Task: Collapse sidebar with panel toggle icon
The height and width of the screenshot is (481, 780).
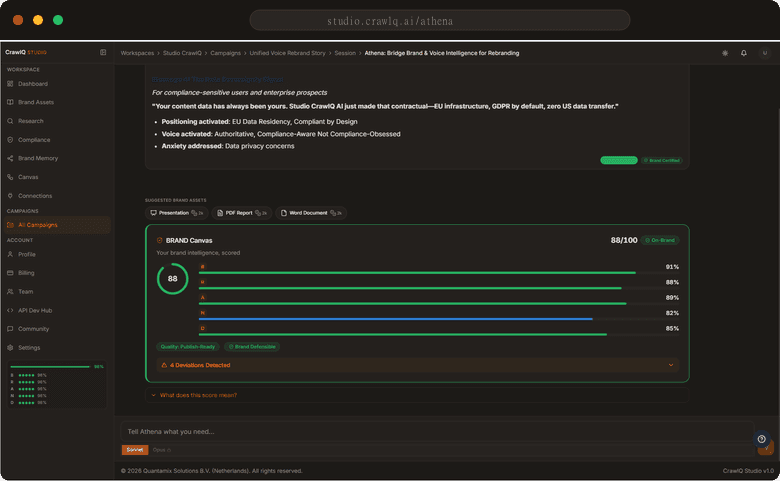Action: pyautogui.click(x=103, y=52)
